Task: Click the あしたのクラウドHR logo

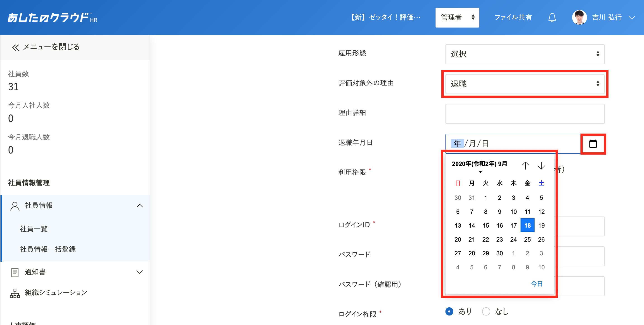Action: tap(52, 17)
